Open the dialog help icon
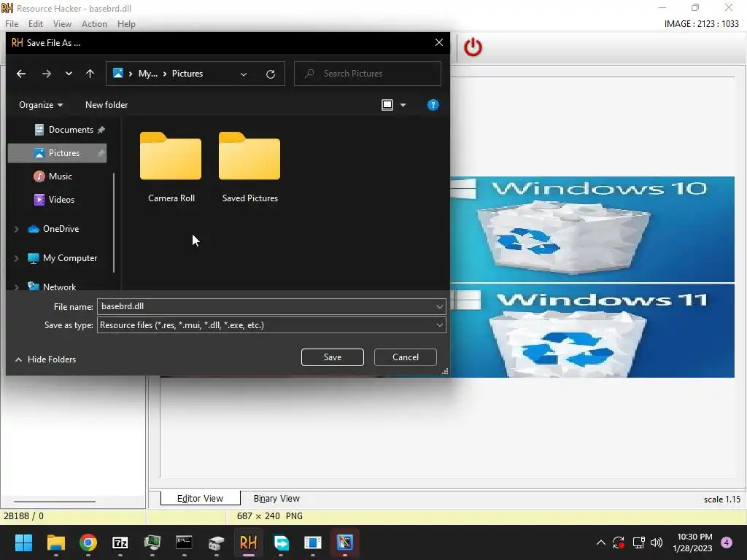This screenshot has width=747, height=560. (x=433, y=105)
